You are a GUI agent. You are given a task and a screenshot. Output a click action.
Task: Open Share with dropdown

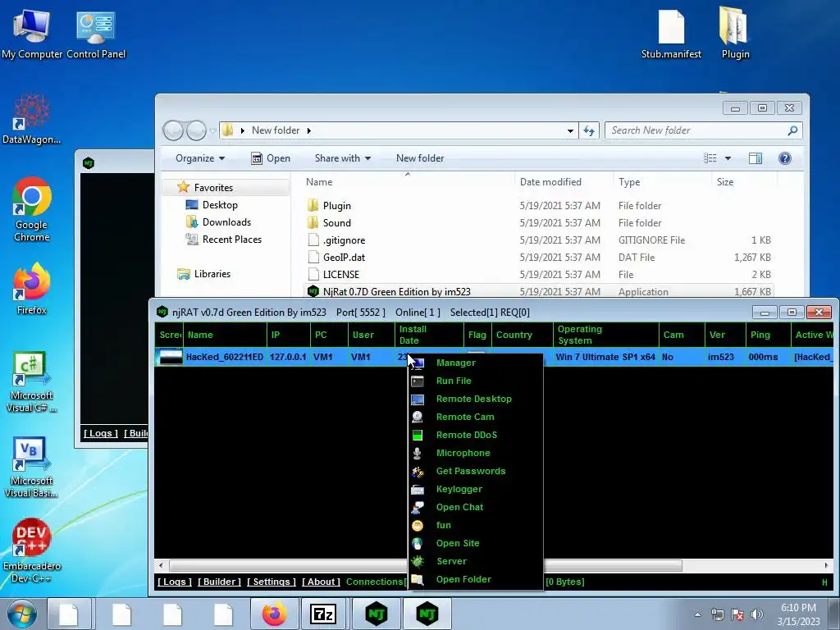pos(343,158)
